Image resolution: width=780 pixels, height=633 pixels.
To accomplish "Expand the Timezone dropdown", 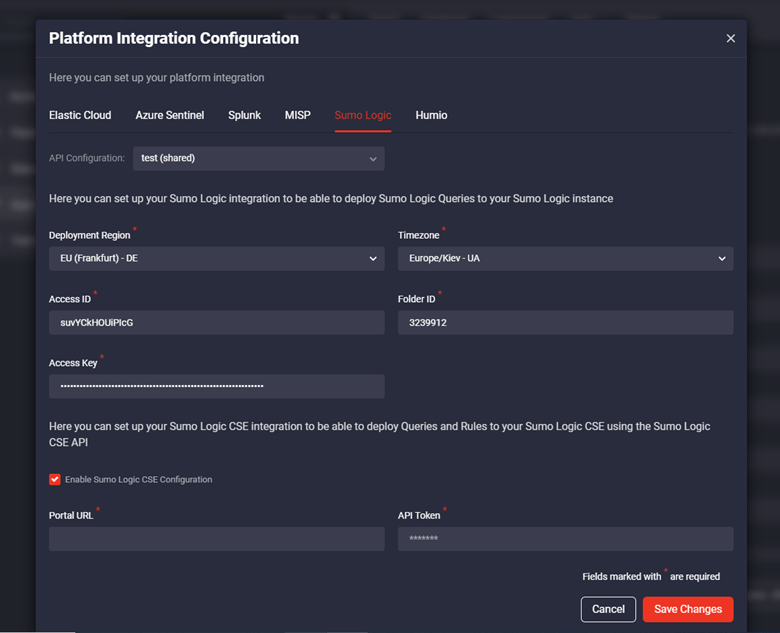I will click(565, 258).
